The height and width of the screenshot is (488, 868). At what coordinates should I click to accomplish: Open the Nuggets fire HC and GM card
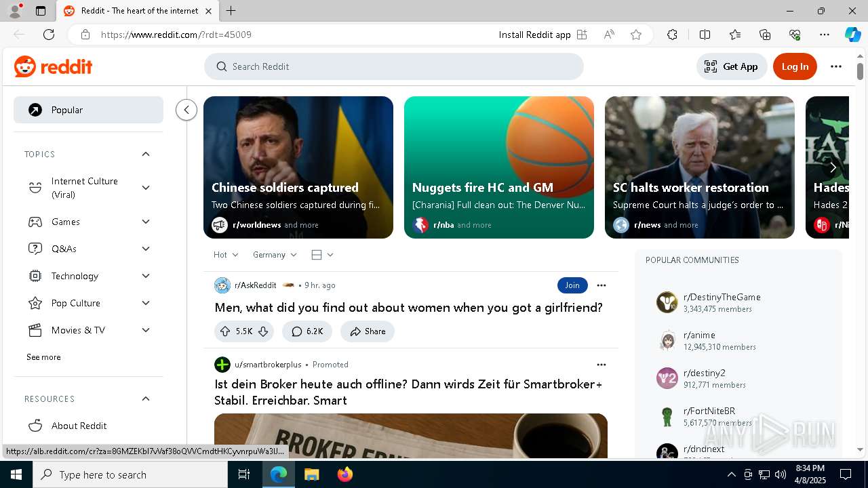499,167
